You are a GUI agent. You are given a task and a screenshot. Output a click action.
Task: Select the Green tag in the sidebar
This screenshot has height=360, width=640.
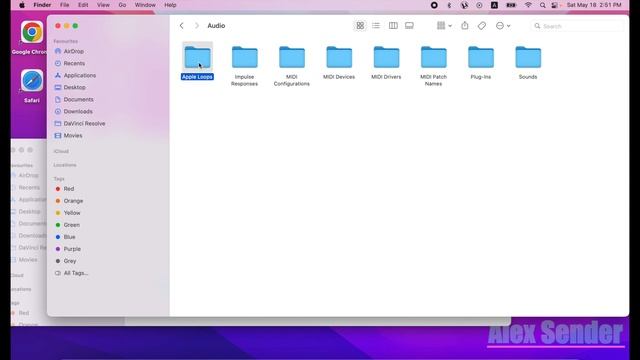(71, 225)
